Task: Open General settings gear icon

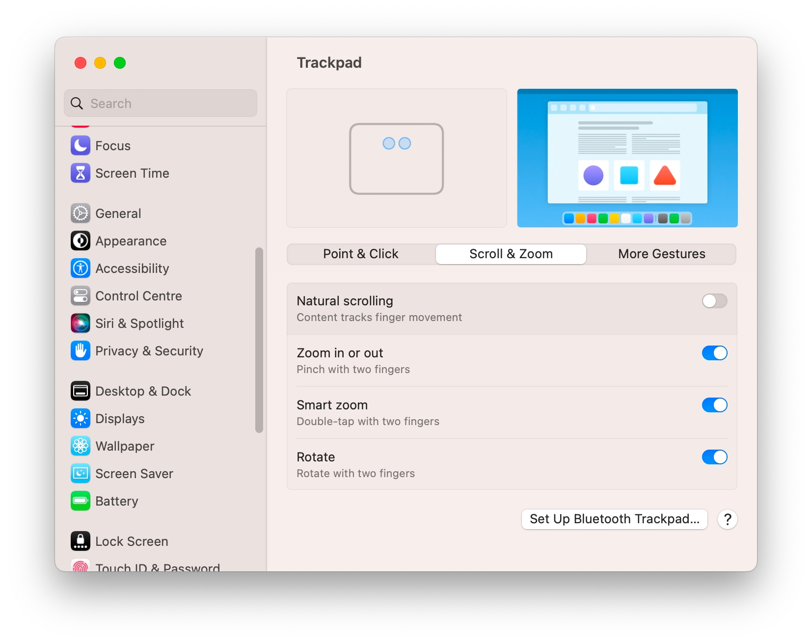Action: [81, 214]
